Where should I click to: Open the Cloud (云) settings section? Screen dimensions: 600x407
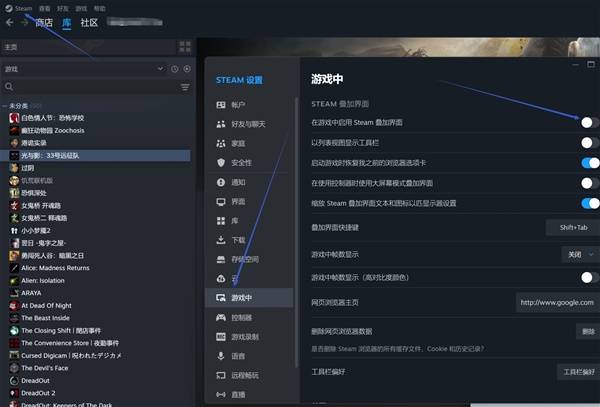(249, 279)
